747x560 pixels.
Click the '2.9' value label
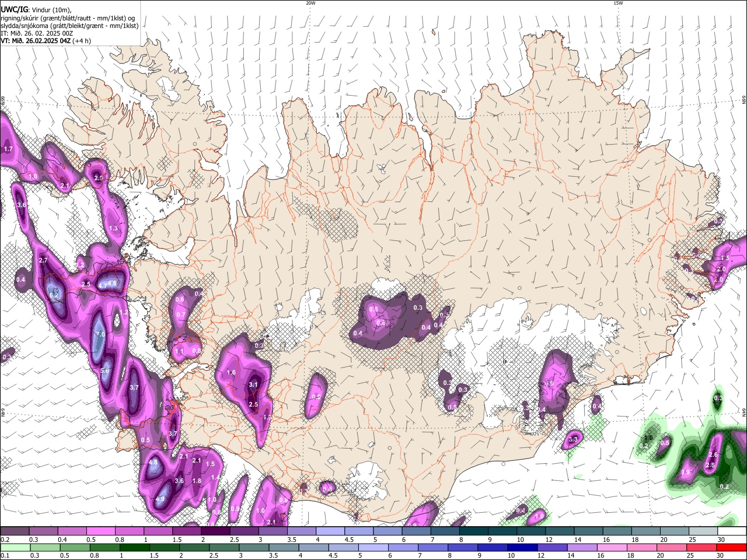[99, 178]
